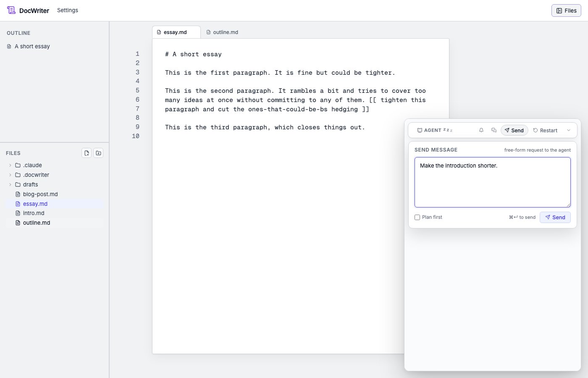Expand the drafts folder chevron

point(10,184)
